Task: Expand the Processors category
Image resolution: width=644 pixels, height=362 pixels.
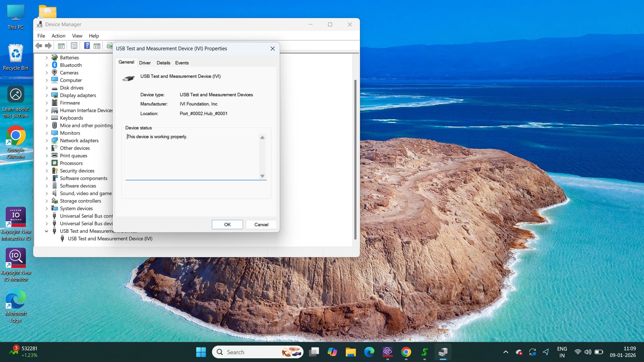Action: 47,163
